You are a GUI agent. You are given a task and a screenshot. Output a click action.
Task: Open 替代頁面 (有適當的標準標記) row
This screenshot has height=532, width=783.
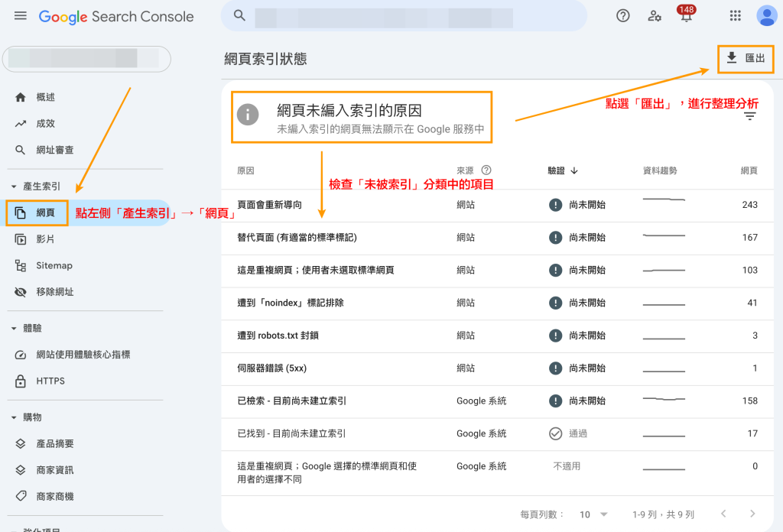[x=497, y=238]
